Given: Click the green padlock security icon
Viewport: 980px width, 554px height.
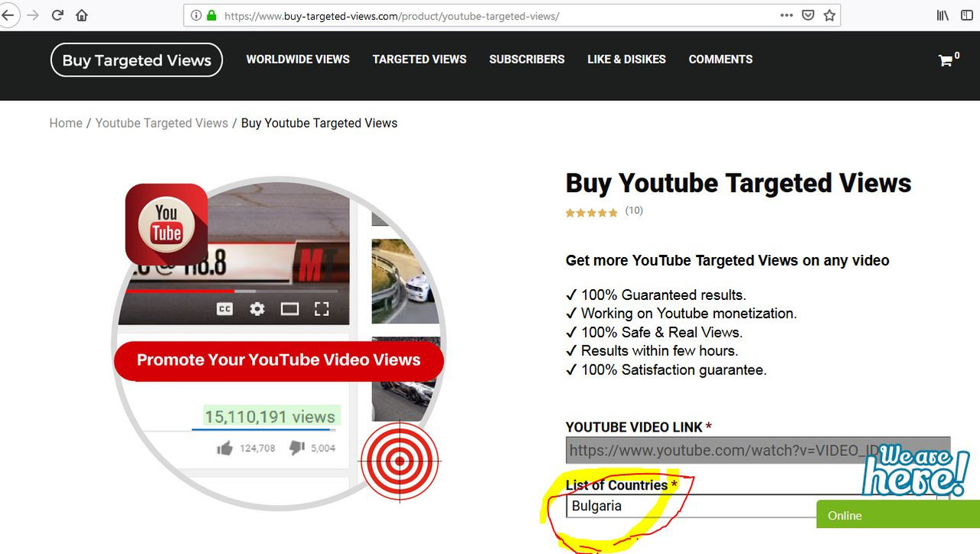Looking at the screenshot, I should point(211,15).
